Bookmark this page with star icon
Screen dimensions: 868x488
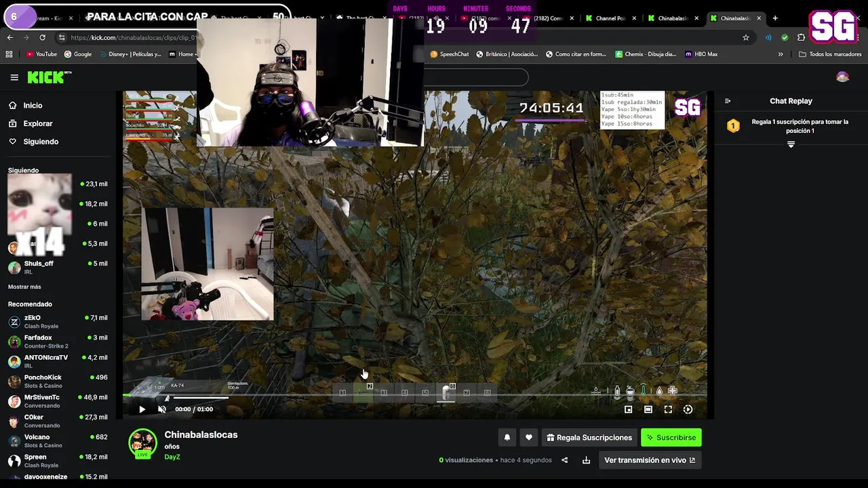coord(746,37)
